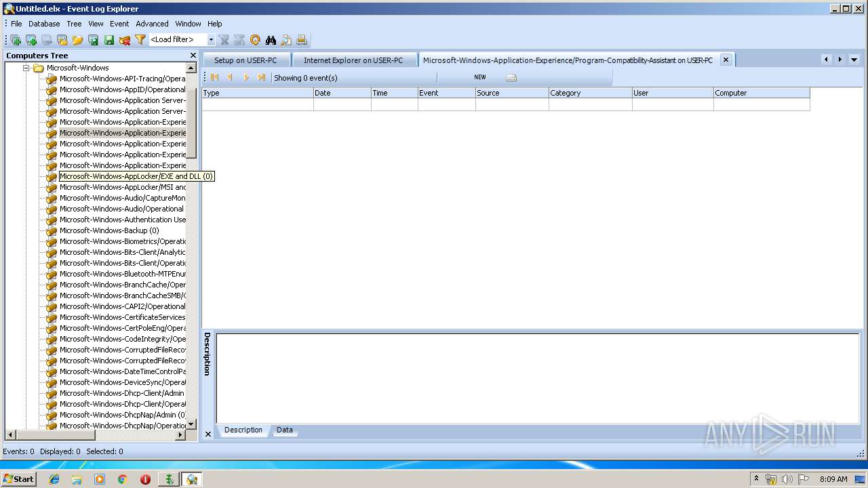Close the Computers Tree panel
The width and height of the screenshot is (868, 488).
point(193,56)
